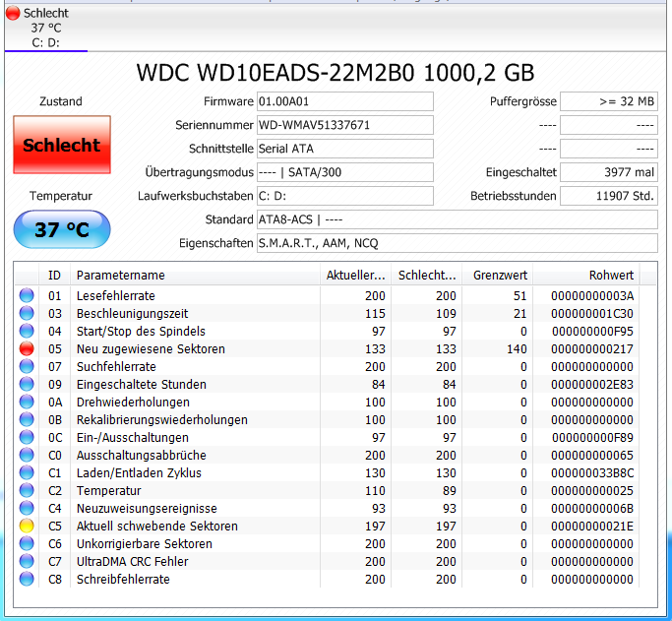
Task: Click blue status icon for Suchfehlerrate
Action: point(27,366)
